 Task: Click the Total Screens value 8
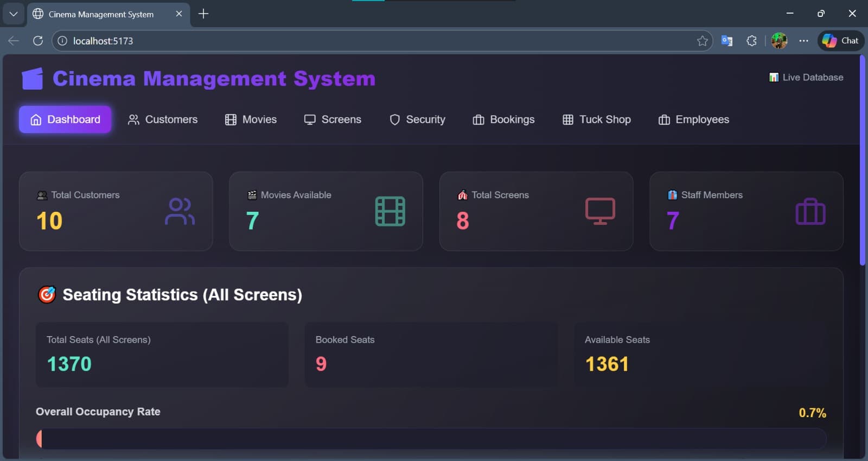pos(463,221)
